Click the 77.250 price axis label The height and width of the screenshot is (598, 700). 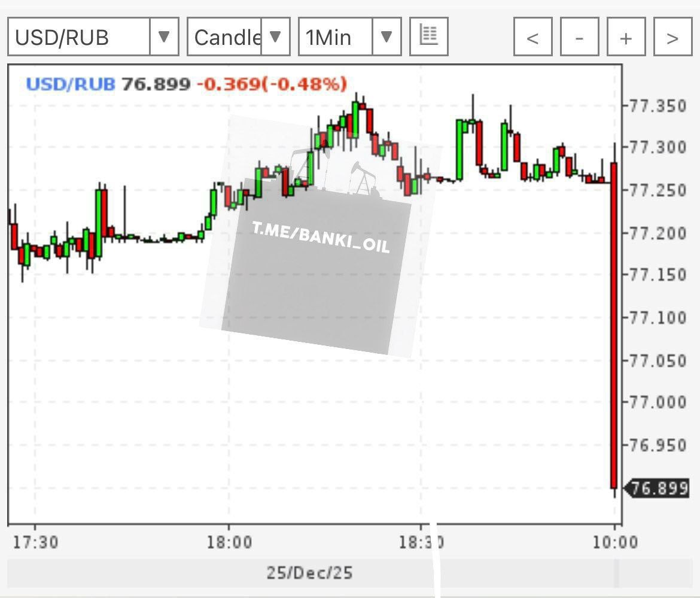pyautogui.click(x=657, y=190)
